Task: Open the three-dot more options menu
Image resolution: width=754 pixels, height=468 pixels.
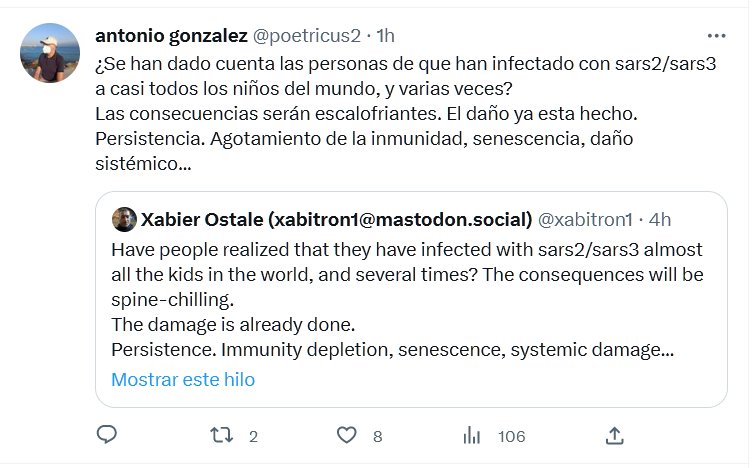Action: tap(716, 33)
